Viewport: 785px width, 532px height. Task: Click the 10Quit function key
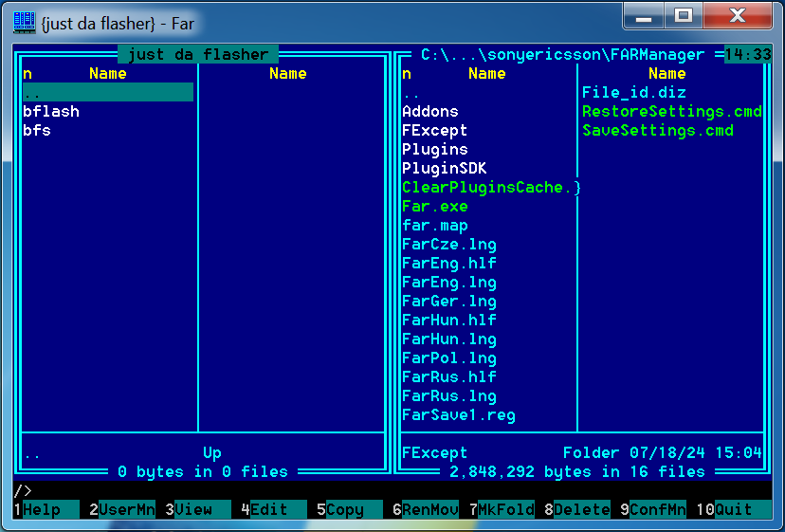(x=734, y=509)
